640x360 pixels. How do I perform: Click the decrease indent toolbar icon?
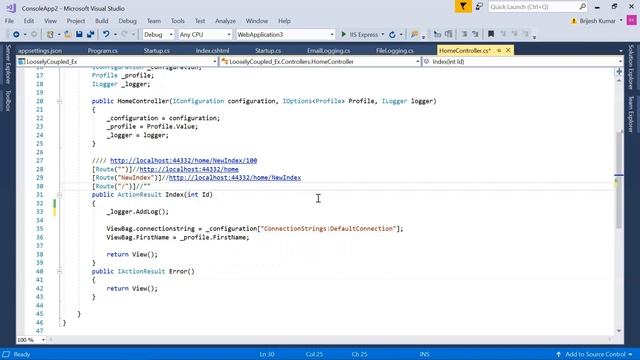464,35
